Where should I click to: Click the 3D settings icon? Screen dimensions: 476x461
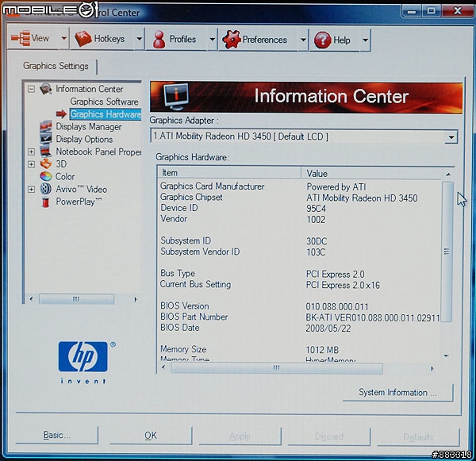coord(46,163)
